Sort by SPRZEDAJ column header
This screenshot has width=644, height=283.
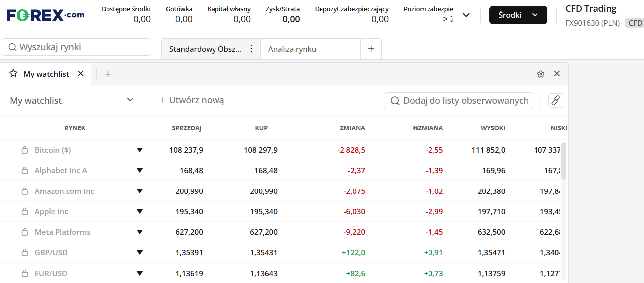coord(187,128)
